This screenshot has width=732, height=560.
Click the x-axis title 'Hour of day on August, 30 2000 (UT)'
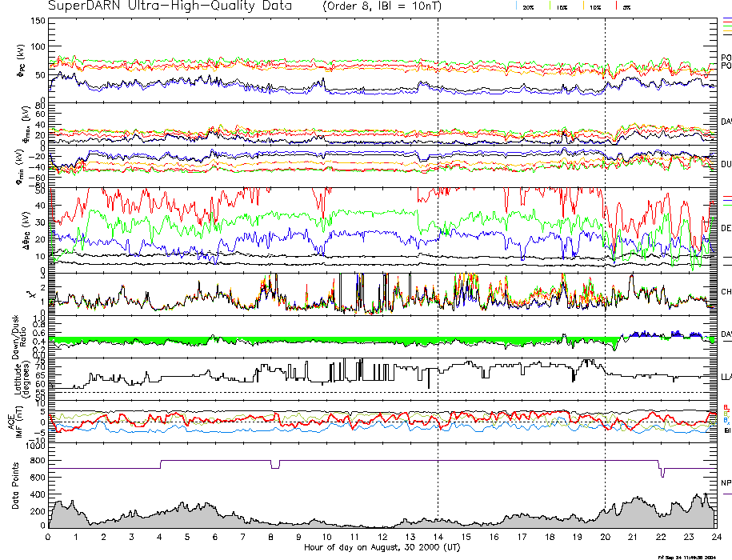[x=382, y=547]
